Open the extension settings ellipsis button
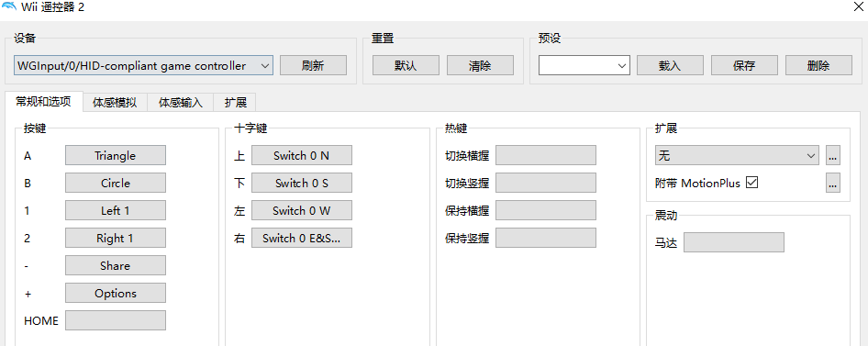The width and height of the screenshot is (868, 346). tap(832, 155)
